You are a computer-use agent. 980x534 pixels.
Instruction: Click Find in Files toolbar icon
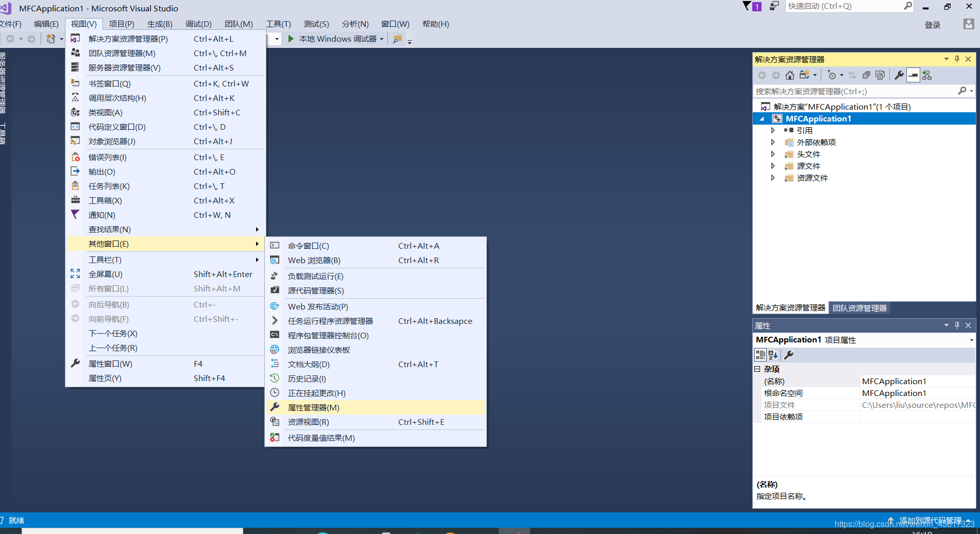click(x=397, y=39)
